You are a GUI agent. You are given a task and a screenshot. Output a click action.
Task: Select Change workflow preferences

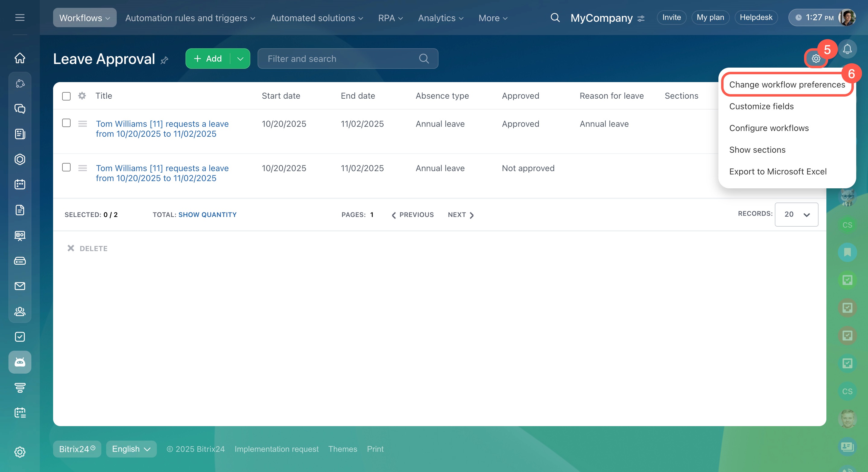787,85
